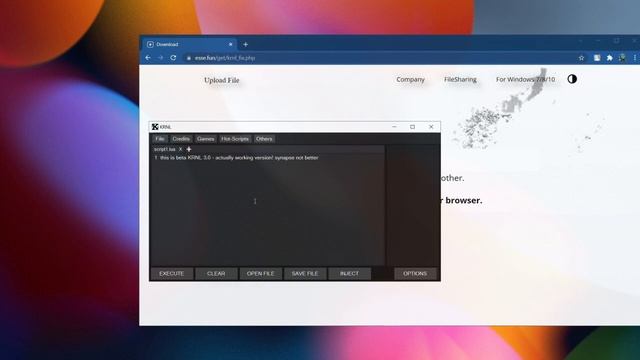Click the CLEAR button in KRNL
Image resolution: width=640 pixels, height=360 pixels.
216,273
